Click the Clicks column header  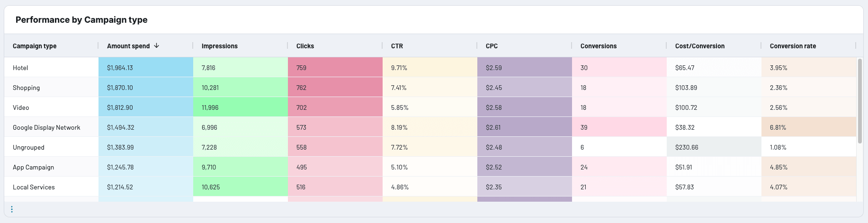coord(305,46)
